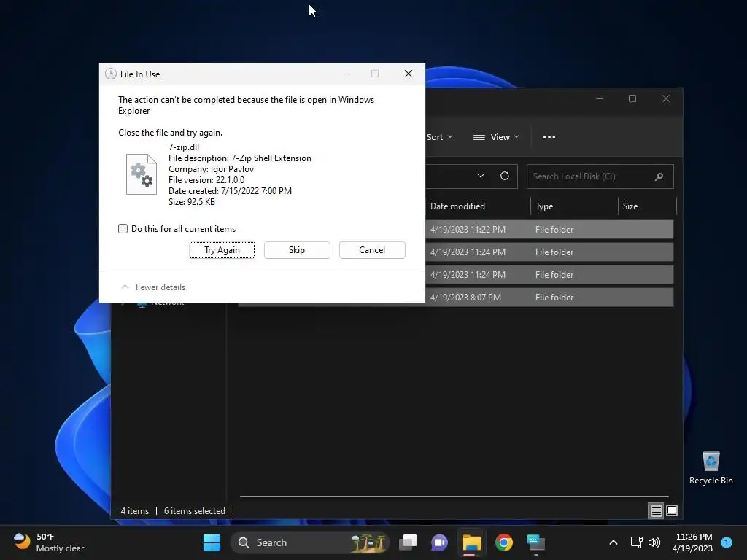The image size is (747, 560).
Task: Click the File In Use clock icon
Action: [111, 74]
